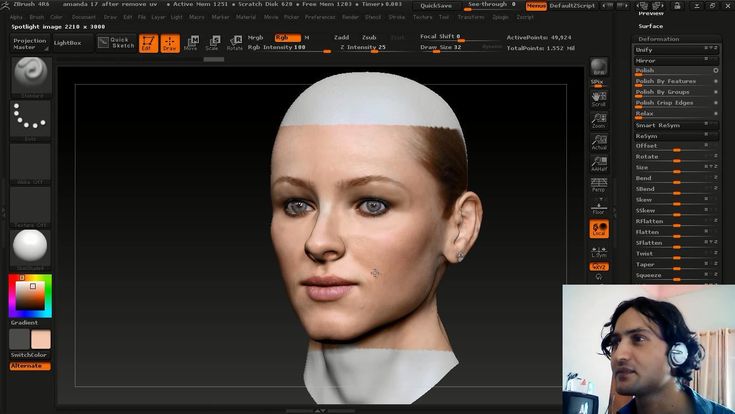
Task: Open the Transform menu
Action: (x=471, y=17)
